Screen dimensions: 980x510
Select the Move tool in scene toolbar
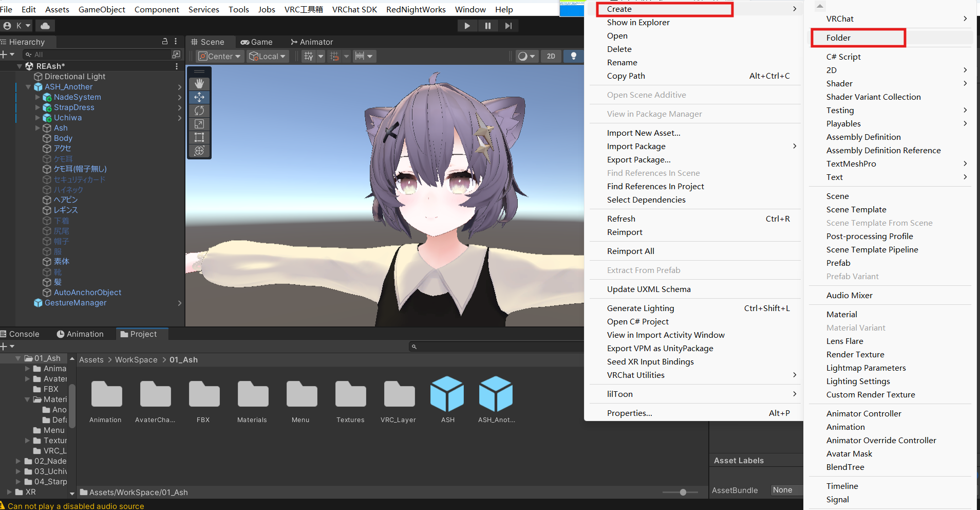point(199,97)
